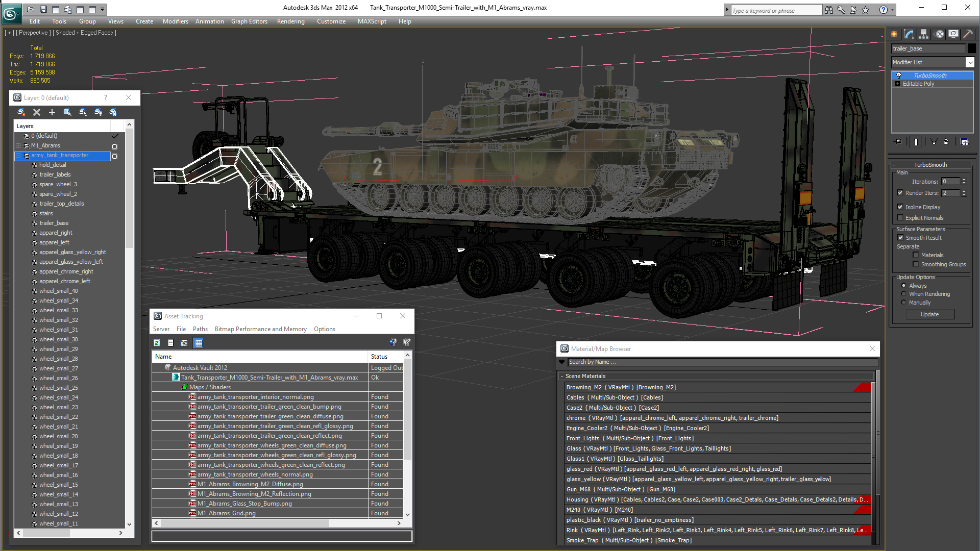The height and width of the screenshot is (551, 980).
Task: Click Tree View icon in Asset Tracking toolbar
Action: click(x=184, y=343)
